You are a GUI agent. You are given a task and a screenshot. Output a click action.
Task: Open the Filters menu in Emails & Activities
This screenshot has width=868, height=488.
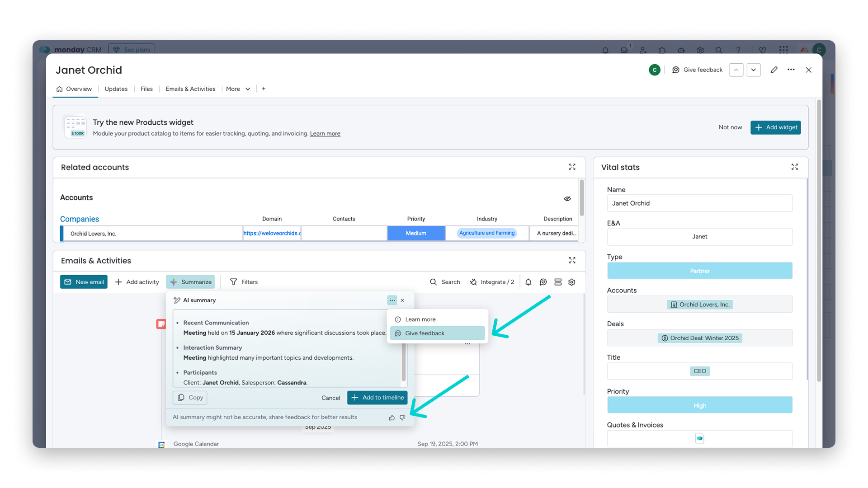coord(244,282)
